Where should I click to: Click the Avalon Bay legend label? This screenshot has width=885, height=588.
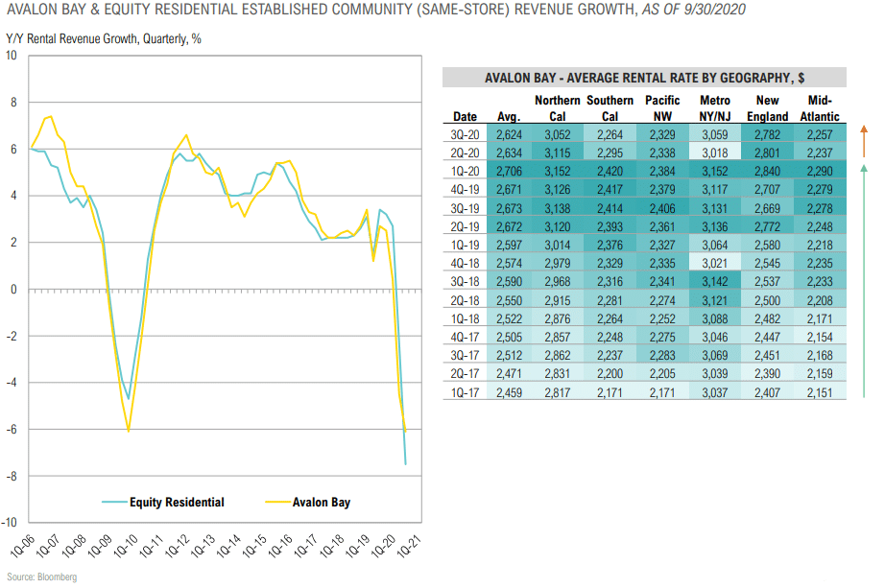tap(322, 503)
